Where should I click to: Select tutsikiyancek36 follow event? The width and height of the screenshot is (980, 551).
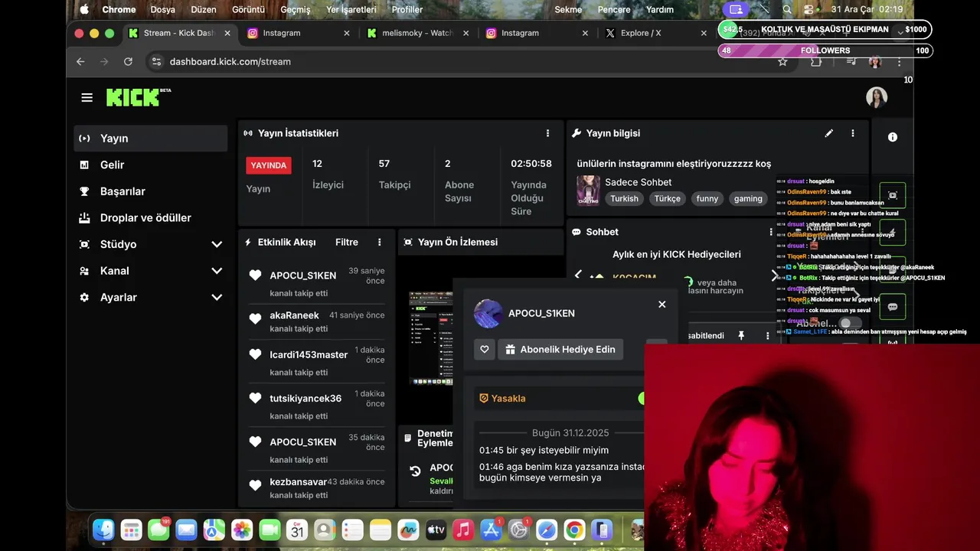pos(316,405)
